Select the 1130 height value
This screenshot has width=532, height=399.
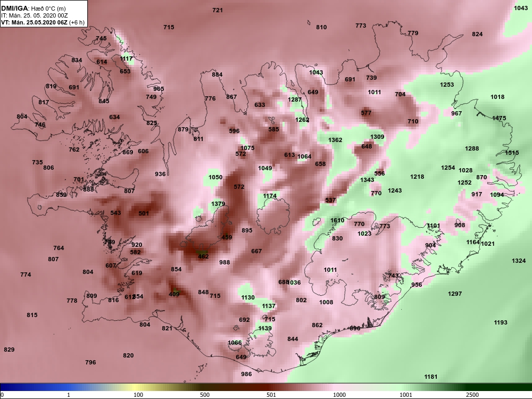tap(248, 297)
